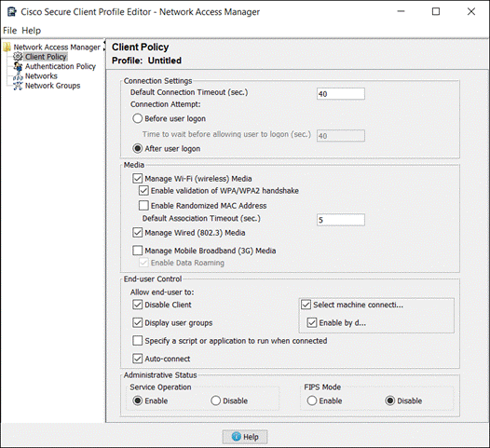Click the Default Association Timeout field
Viewport: 490px width, 448px height.
point(341,220)
